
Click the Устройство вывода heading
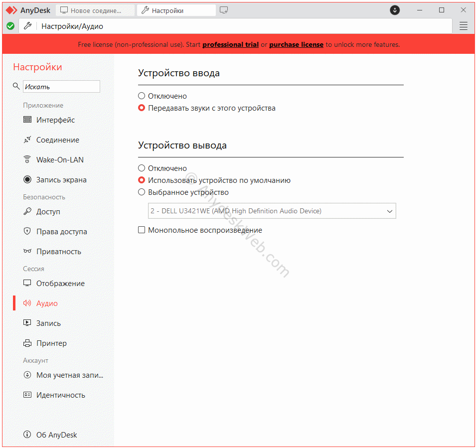point(182,146)
